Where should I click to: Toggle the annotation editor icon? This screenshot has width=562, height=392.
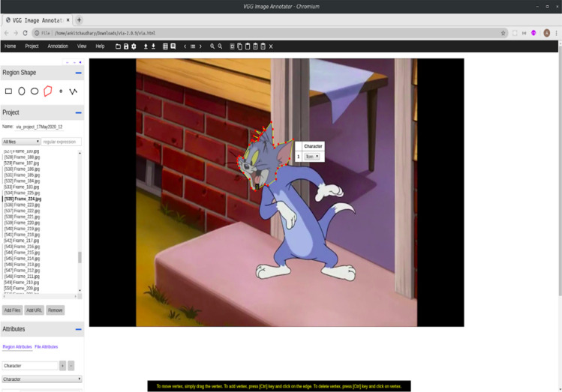(173, 46)
